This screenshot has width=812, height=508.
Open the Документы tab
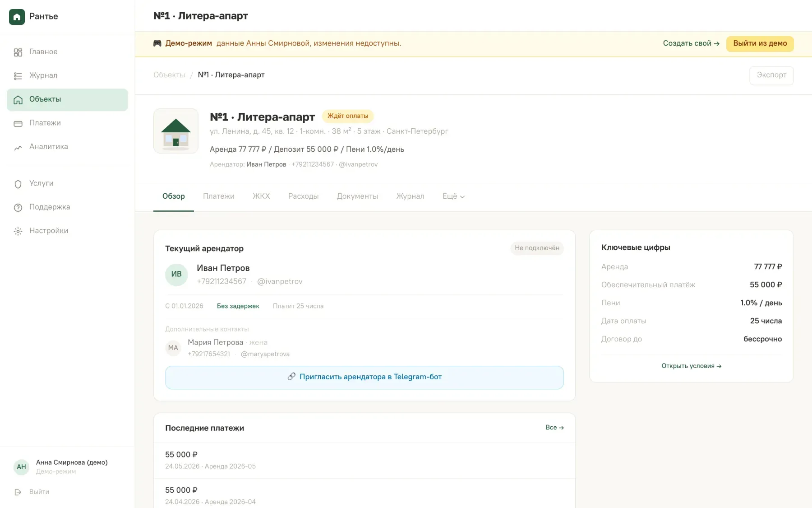[x=357, y=196]
